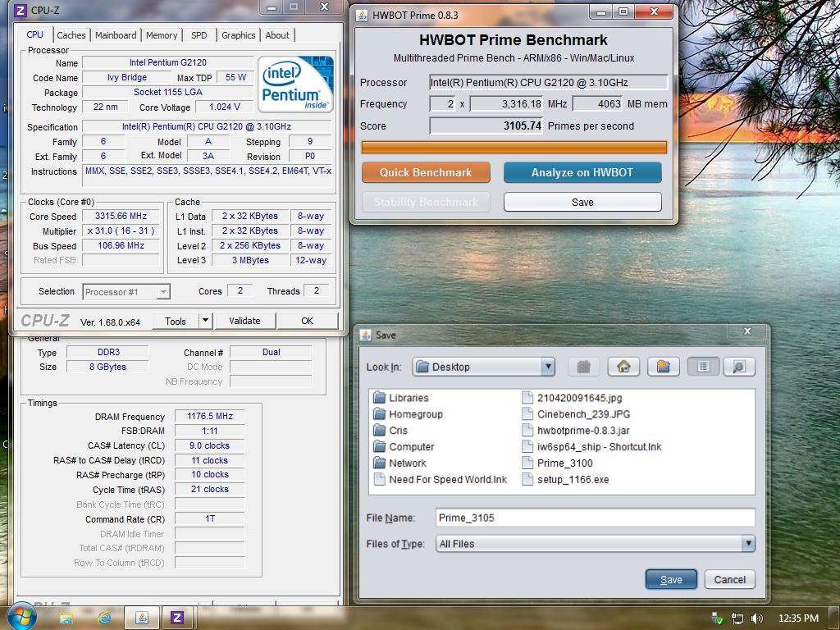Close the Save dialog window

tap(747, 331)
